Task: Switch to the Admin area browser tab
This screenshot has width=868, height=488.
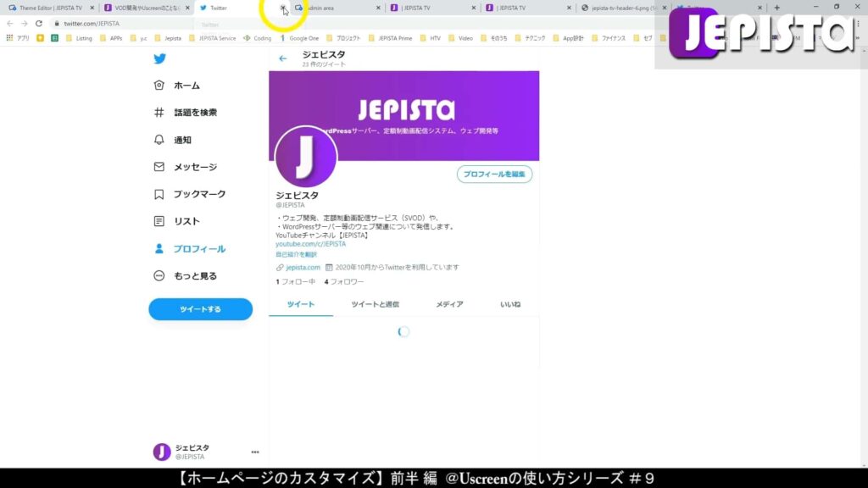Action: pyautogui.click(x=337, y=8)
